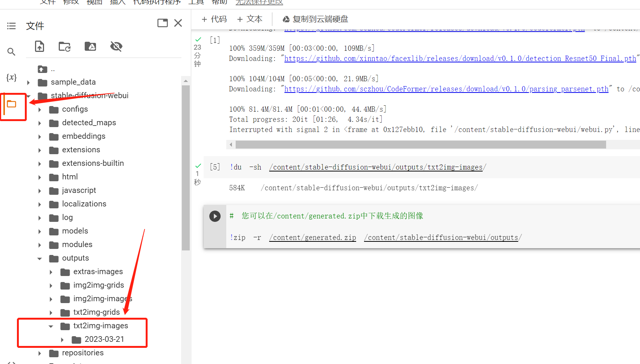Click Copy to Drive button

[x=315, y=19]
